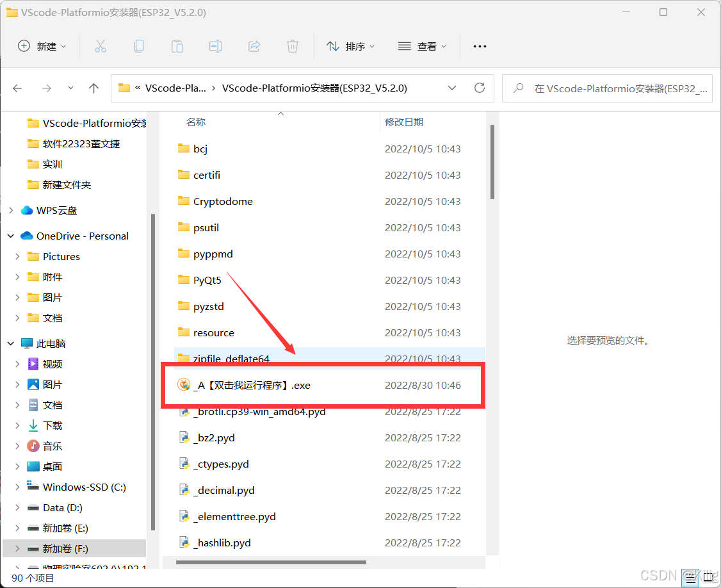Click the 此电脑 monitor icon
721x588 pixels.
click(27, 343)
